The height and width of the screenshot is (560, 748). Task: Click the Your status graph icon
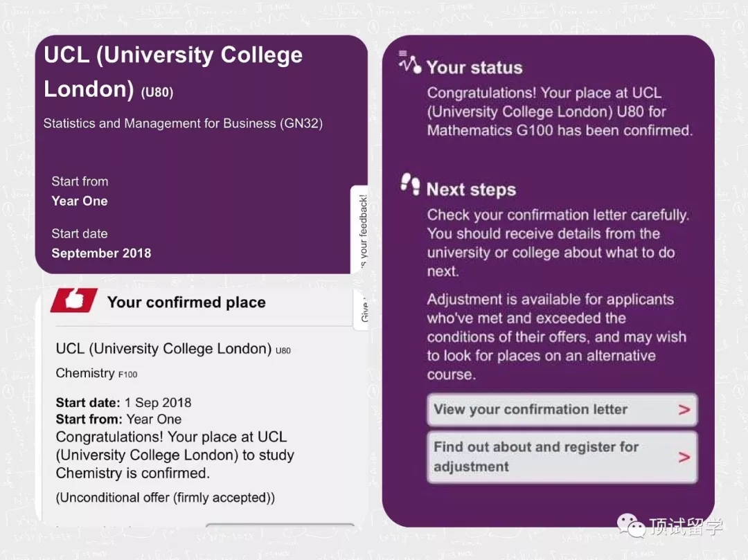(x=410, y=63)
